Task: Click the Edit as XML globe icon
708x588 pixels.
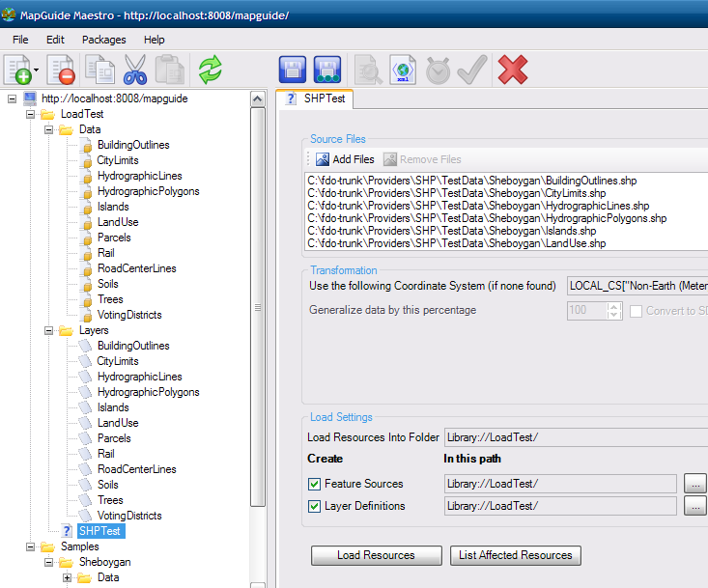Action: pos(403,70)
